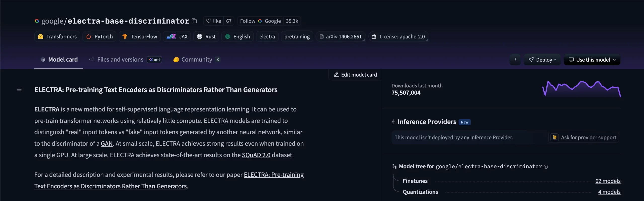Viewport: 644px width, 201px height.
Task: Open the Use this model dropdown
Action: click(592, 60)
